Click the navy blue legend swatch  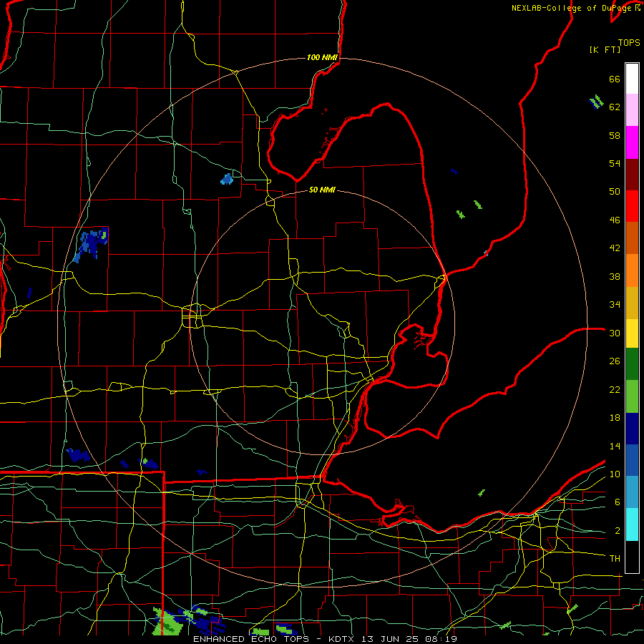tap(632, 429)
